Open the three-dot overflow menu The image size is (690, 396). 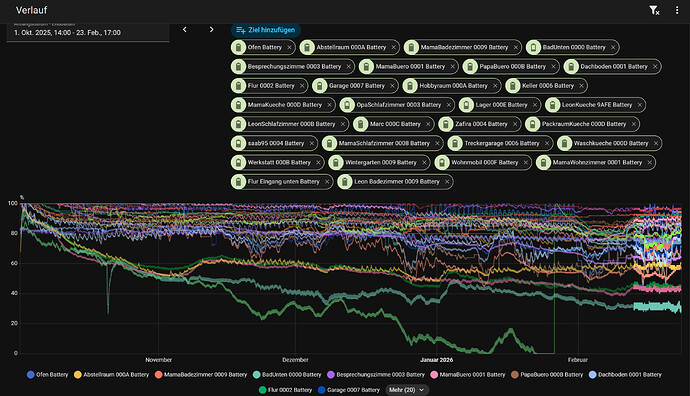[x=677, y=10]
